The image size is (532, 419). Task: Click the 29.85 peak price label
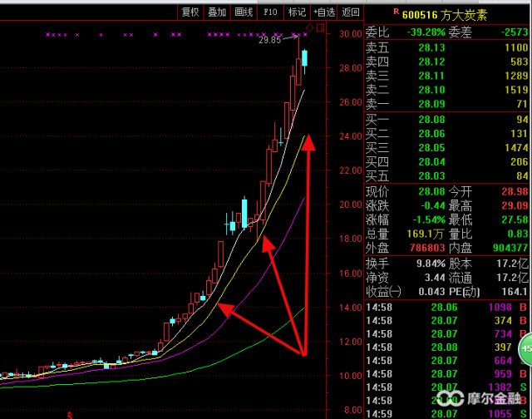point(270,40)
